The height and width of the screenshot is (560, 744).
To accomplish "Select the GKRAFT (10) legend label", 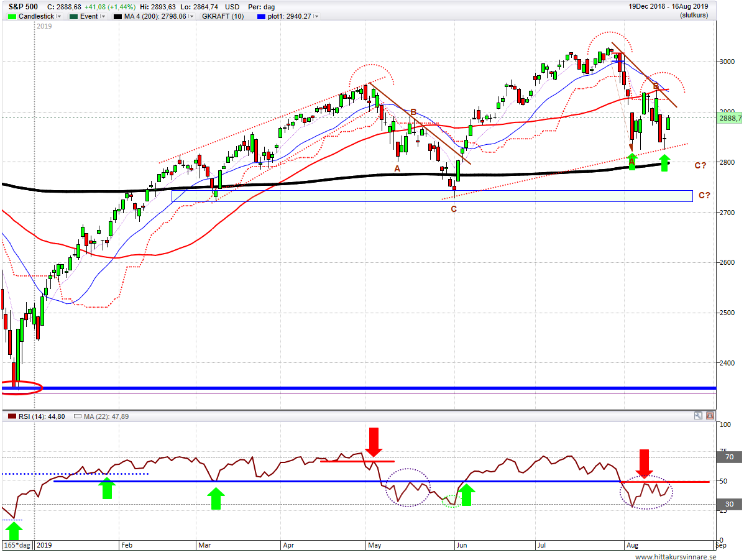I will (223, 16).
